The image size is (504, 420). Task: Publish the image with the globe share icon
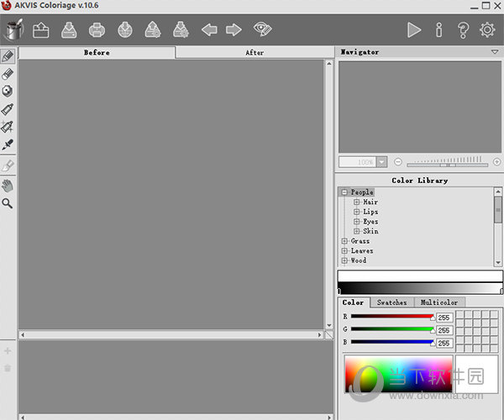point(125,30)
